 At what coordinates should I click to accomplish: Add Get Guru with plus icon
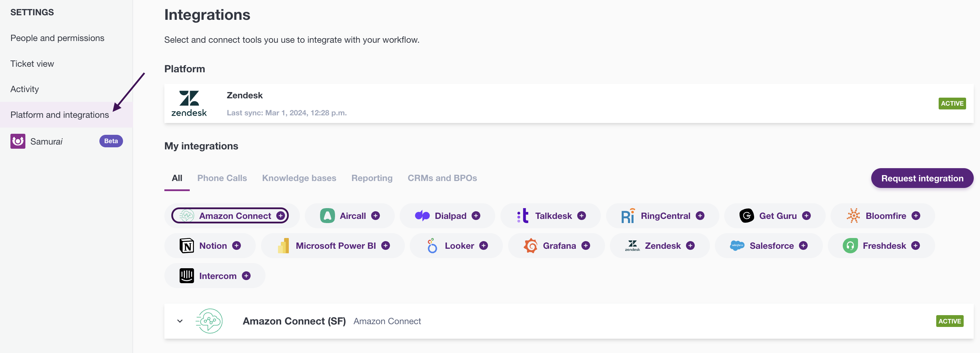pyautogui.click(x=806, y=216)
